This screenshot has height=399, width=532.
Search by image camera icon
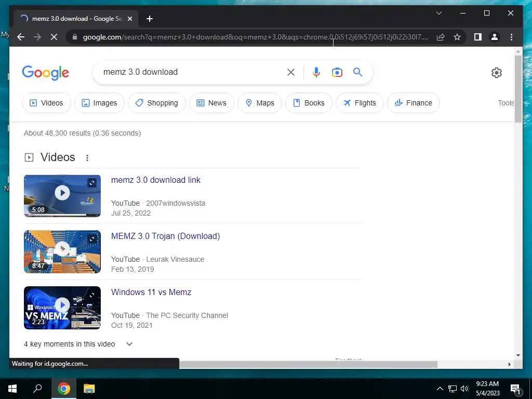tap(337, 72)
